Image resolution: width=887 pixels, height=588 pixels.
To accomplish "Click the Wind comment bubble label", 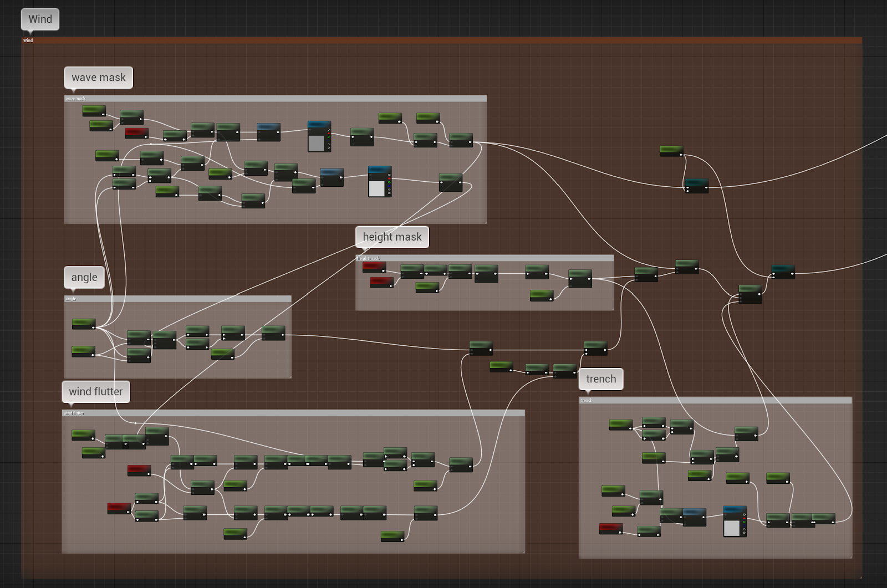I will pos(40,19).
